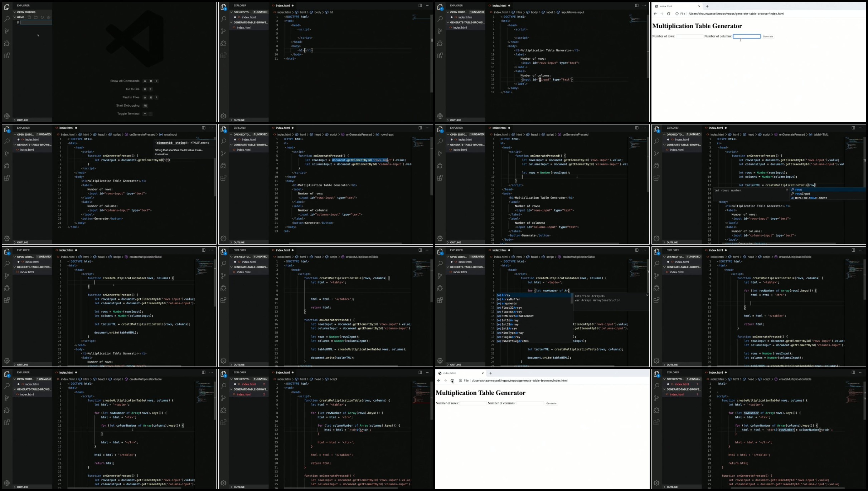This screenshot has width=868, height=491.
Task: Collapse OPEN EDITORS section in welcome-screen frame
Action: click(32, 12)
